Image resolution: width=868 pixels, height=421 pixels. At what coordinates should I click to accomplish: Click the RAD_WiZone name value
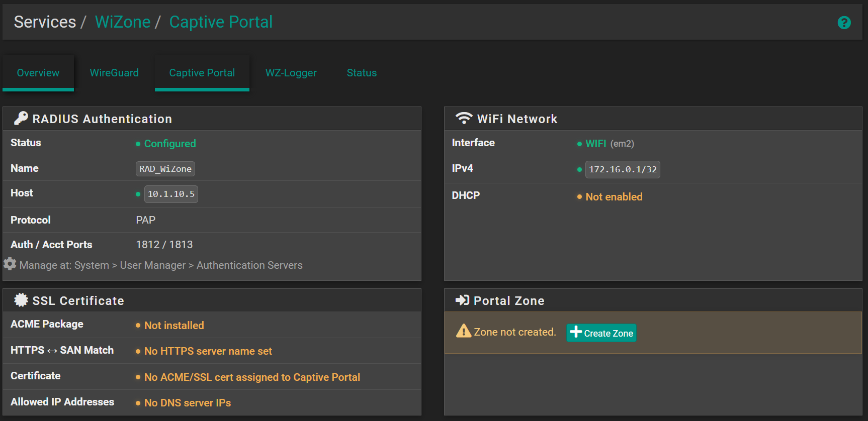165,169
